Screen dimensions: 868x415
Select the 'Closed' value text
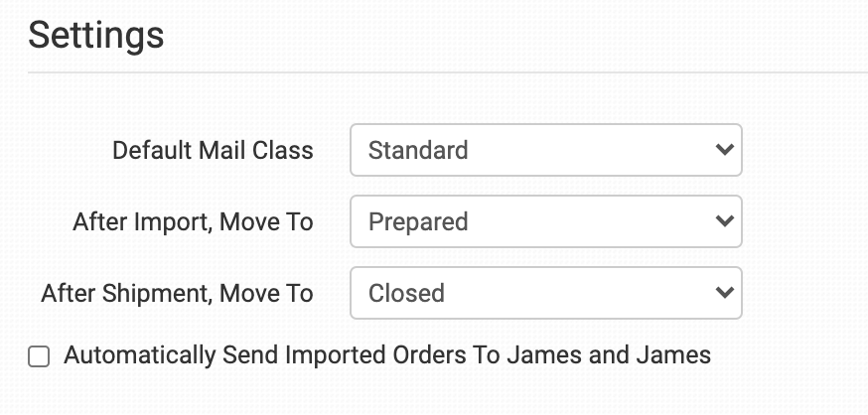[406, 294]
